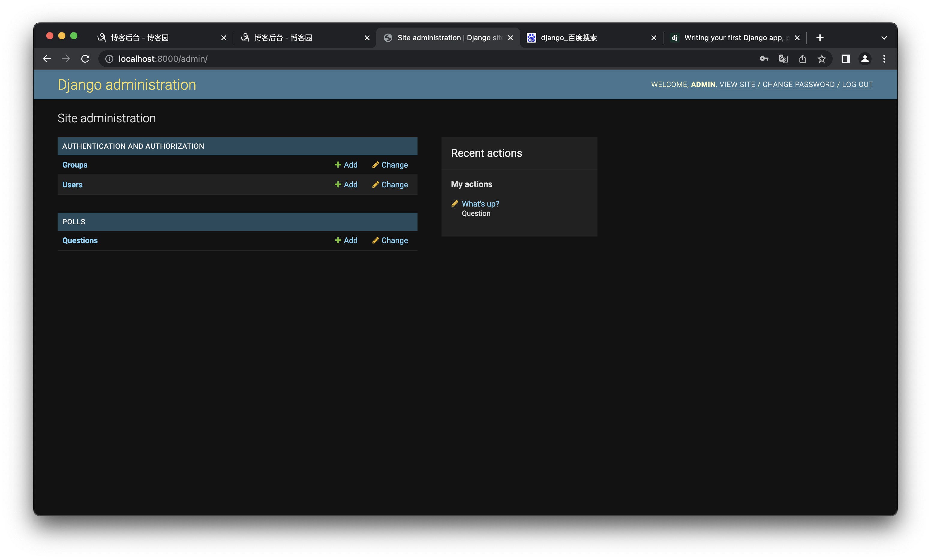Open the saved password key icon
Image resolution: width=931 pixels, height=560 pixels.
[764, 59]
